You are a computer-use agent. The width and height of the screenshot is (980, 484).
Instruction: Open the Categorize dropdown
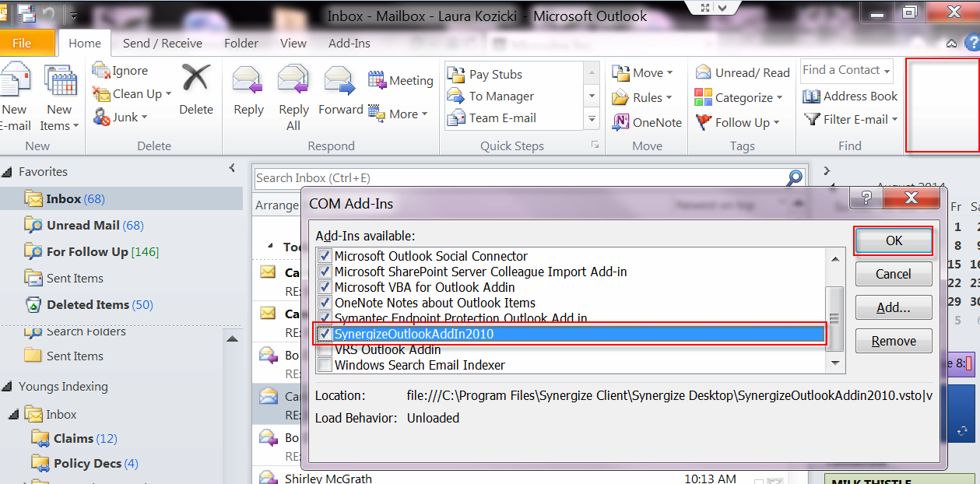coord(780,98)
